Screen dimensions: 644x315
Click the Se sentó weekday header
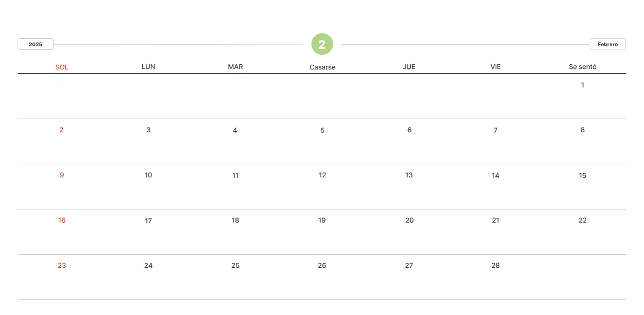(x=583, y=66)
